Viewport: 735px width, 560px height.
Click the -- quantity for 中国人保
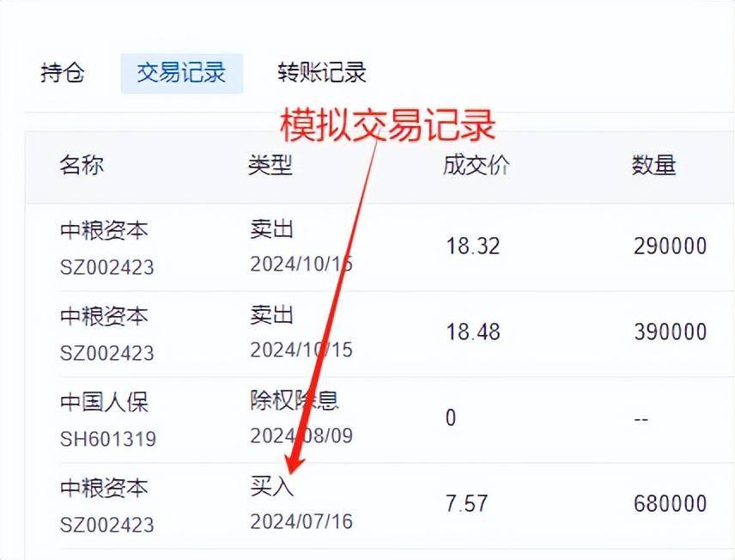(641, 419)
